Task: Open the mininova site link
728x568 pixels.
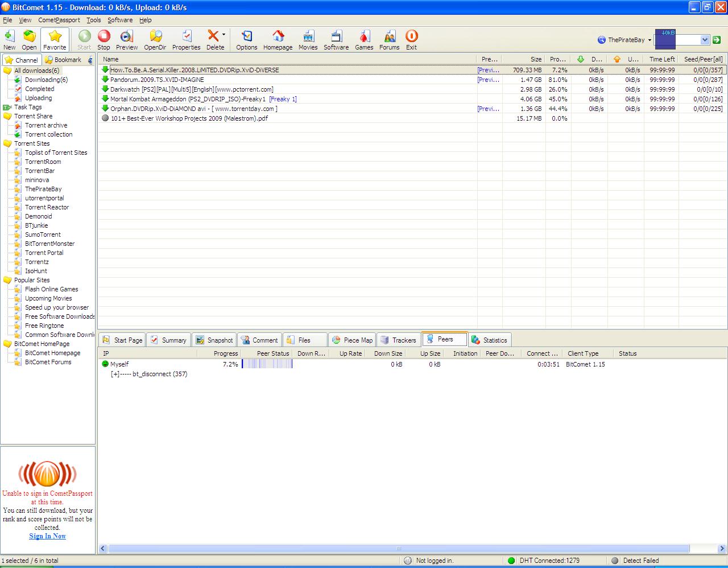Action: [x=37, y=180]
